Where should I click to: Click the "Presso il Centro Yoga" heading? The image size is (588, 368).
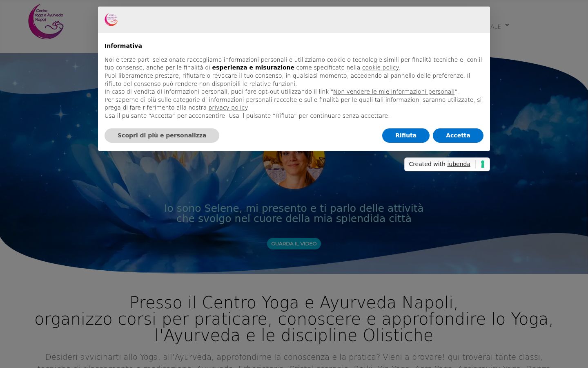(x=294, y=319)
